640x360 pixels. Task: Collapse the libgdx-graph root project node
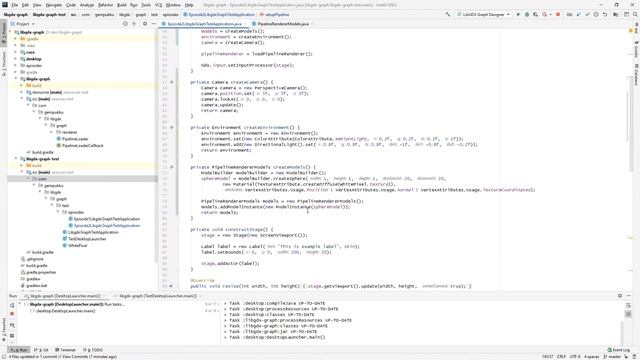pos(10,32)
